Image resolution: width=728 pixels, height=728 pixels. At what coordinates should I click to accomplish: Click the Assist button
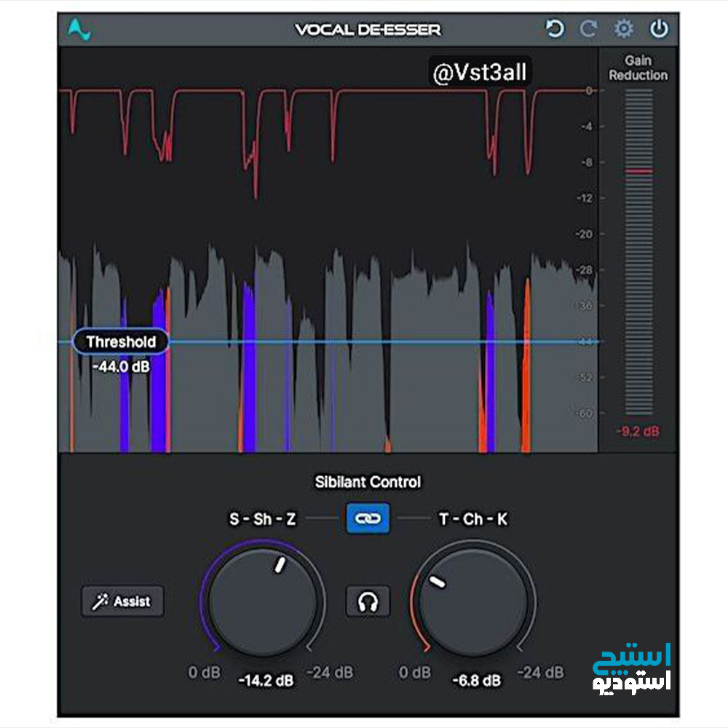click(x=122, y=601)
